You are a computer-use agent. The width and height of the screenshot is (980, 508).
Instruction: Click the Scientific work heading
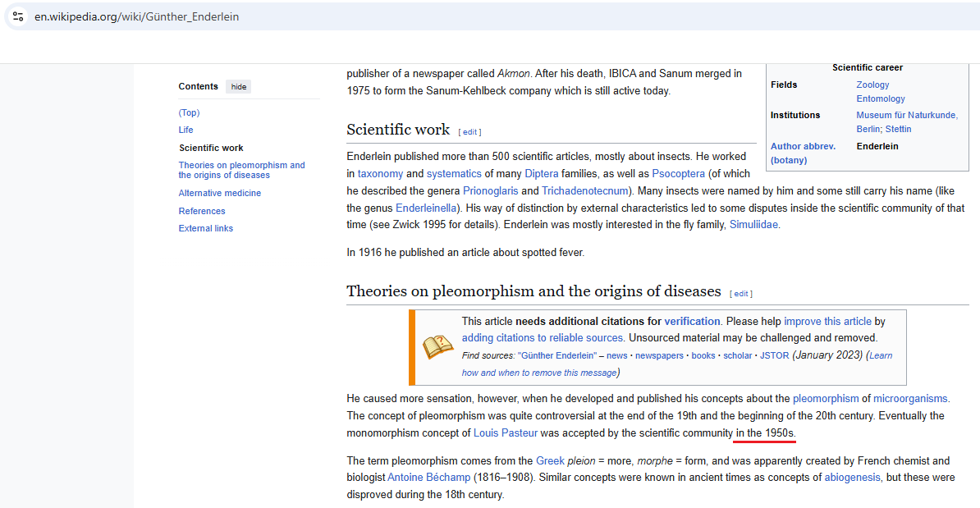point(398,130)
